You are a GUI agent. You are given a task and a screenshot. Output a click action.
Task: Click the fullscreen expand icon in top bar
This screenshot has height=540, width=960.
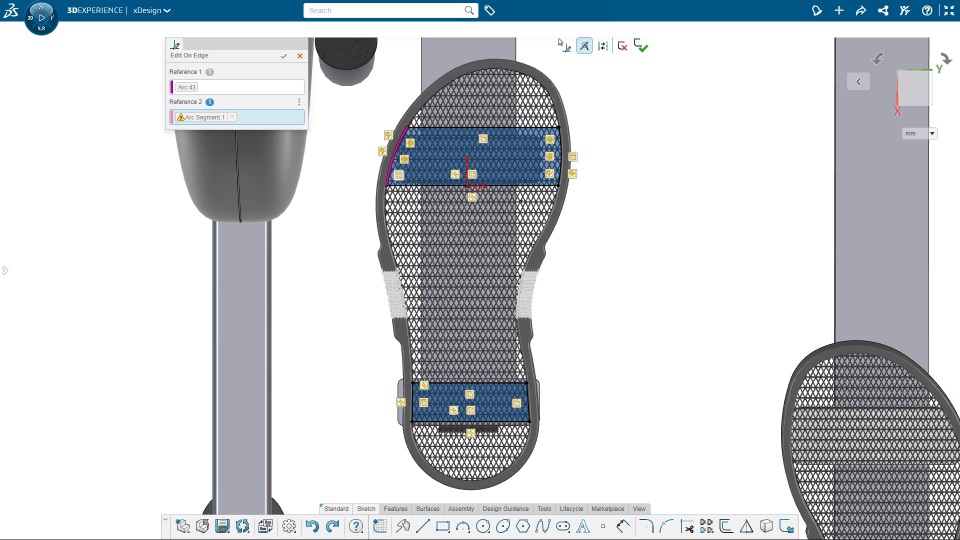949,10
